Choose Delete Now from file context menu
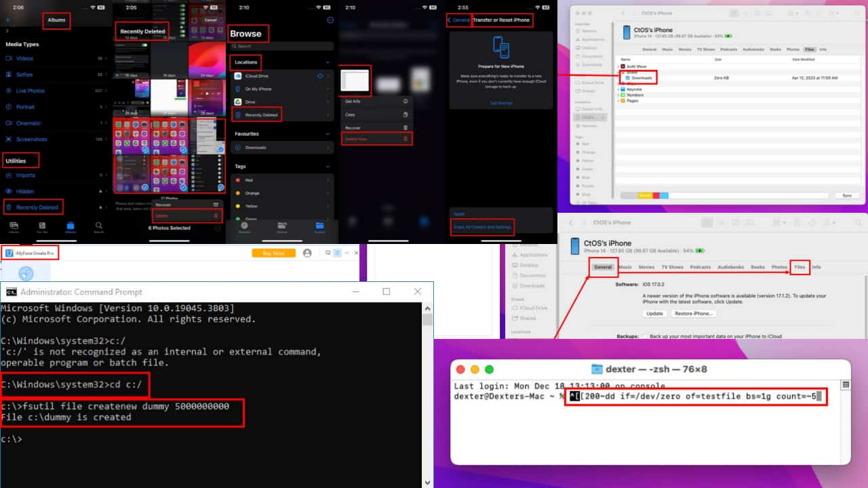Viewport: 868px width, 488px height. tap(376, 138)
